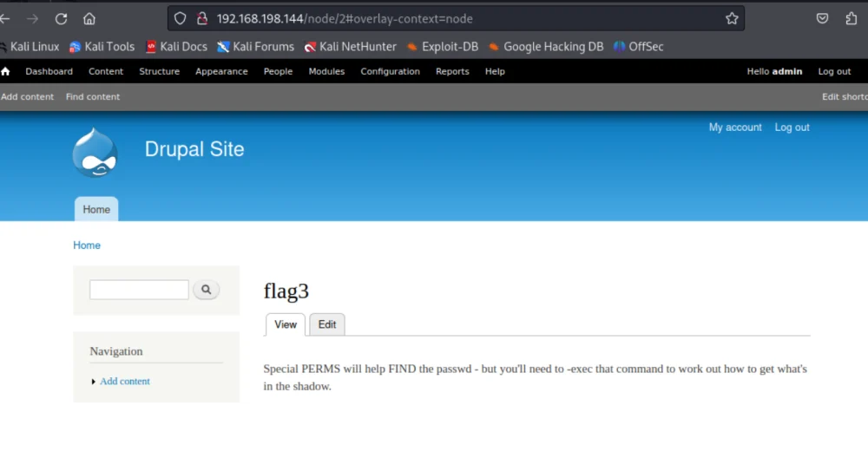Open Kali Tools bookmark

[102, 47]
